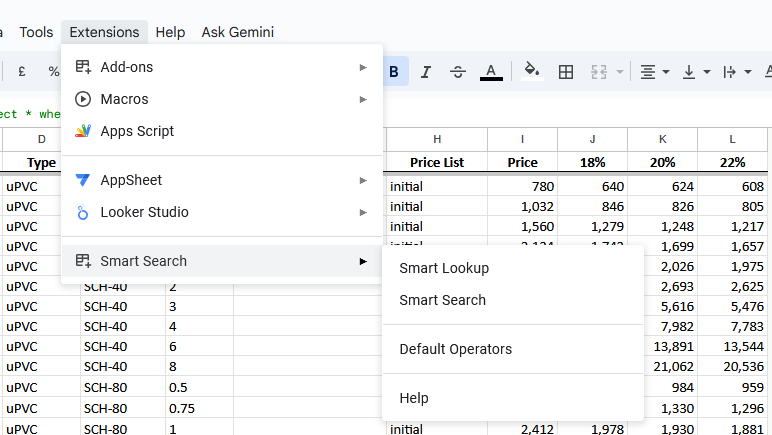
Task: Format as percent
Action: coord(54,72)
